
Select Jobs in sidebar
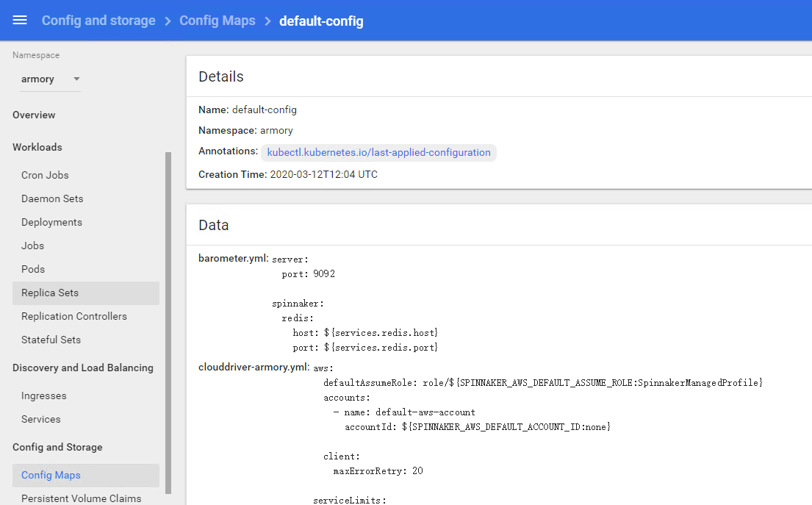32,246
